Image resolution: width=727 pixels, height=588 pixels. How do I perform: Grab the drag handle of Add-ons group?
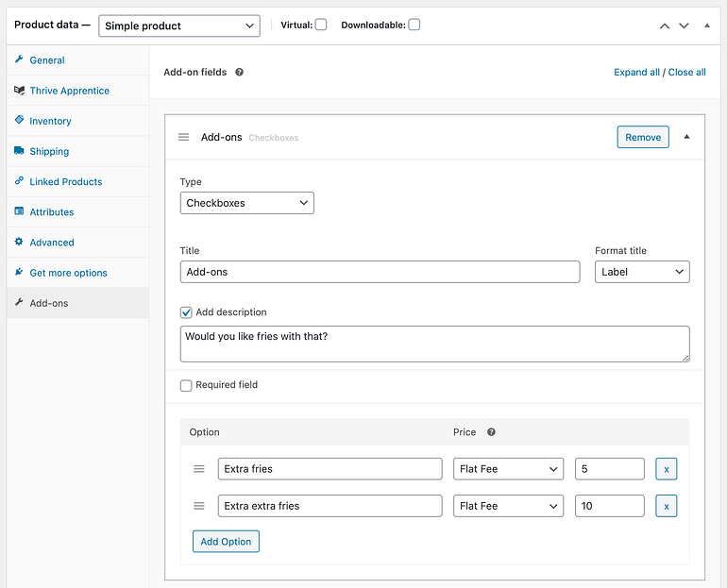click(183, 137)
